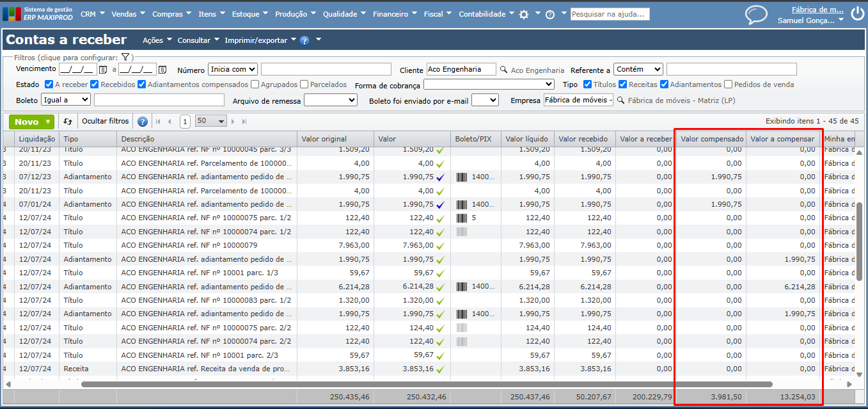The width and height of the screenshot is (868, 409).
Task: Open the calendar picker for Vencimento start date
Action: point(103,69)
